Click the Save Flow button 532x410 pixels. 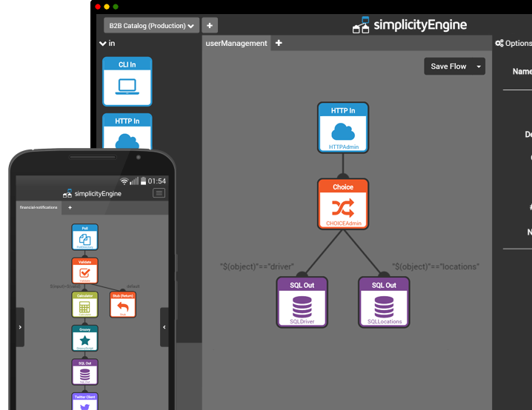pyautogui.click(x=448, y=67)
